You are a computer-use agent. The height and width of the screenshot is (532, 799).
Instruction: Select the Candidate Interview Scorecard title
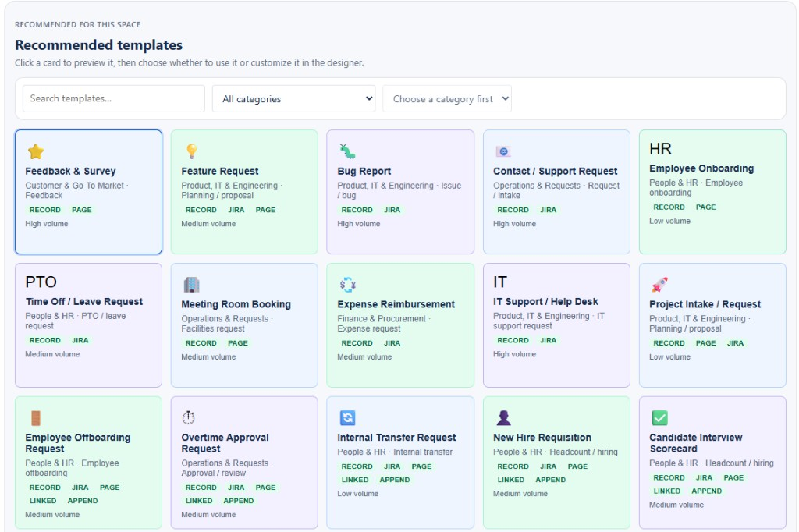click(x=695, y=443)
